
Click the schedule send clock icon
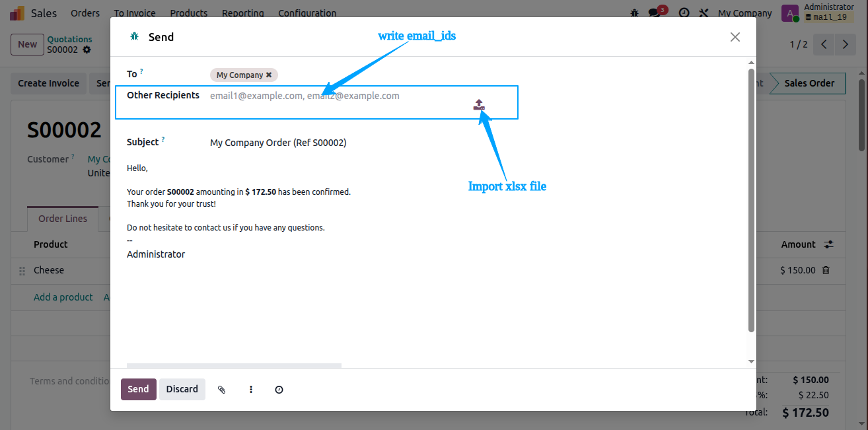tap(279, 390)
